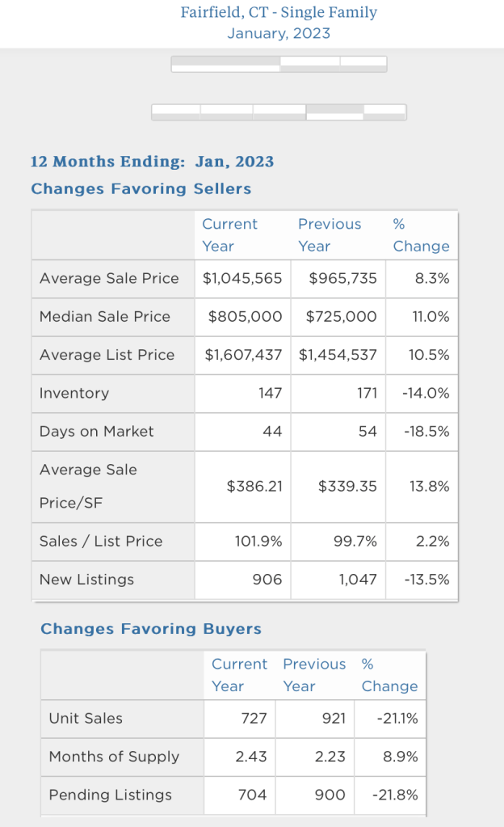Select the Months of Supply row label
504x827 pixels.
point(114,757)
